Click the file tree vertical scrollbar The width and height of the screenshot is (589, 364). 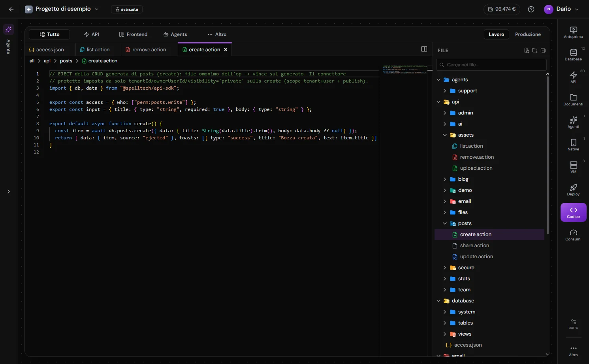point(548,155)
